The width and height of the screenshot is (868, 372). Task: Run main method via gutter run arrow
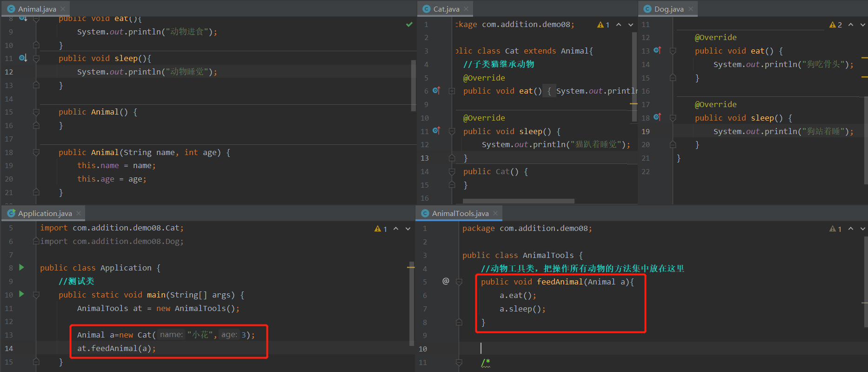pos(21,294)
